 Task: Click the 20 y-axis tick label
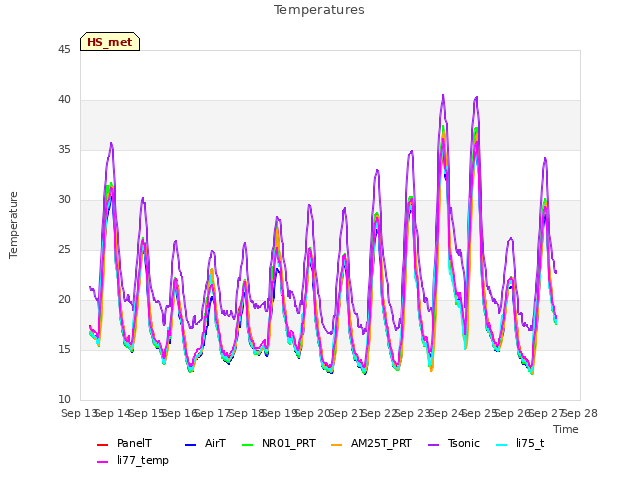coord(64,300)
